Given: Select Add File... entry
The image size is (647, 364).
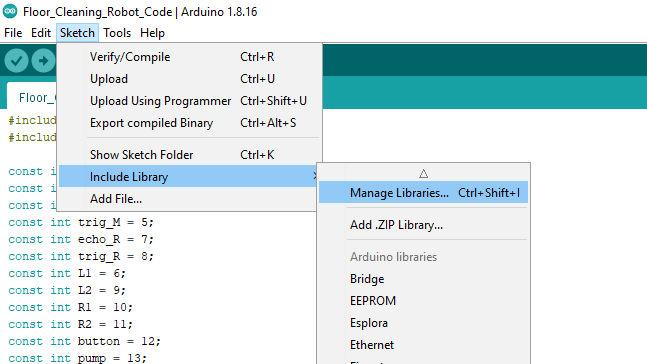Looking at the screenshot, I should click(x=189, y=199).
